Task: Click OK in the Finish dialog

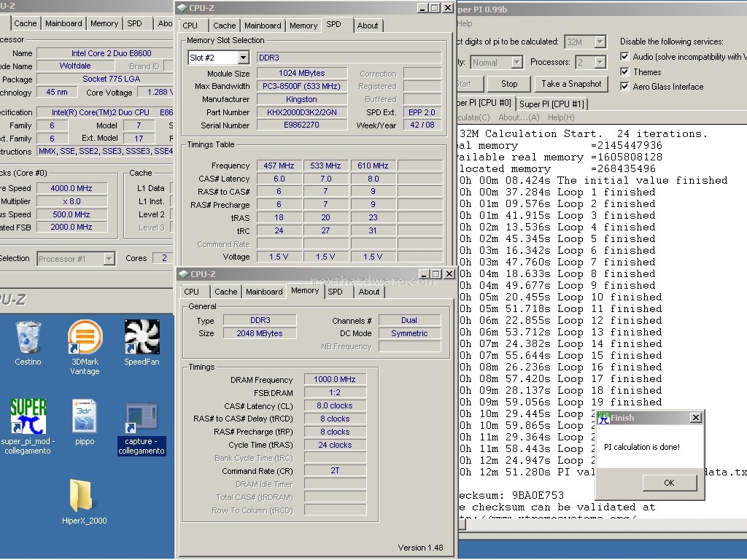Action: click(669, 483)
